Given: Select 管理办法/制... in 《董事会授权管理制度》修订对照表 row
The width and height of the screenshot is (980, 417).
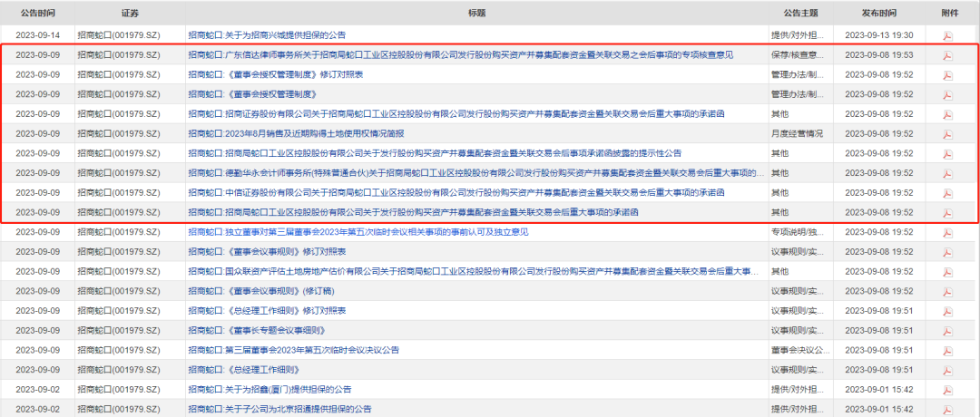Looking at the screenshot, I should (x=798, y=75).
